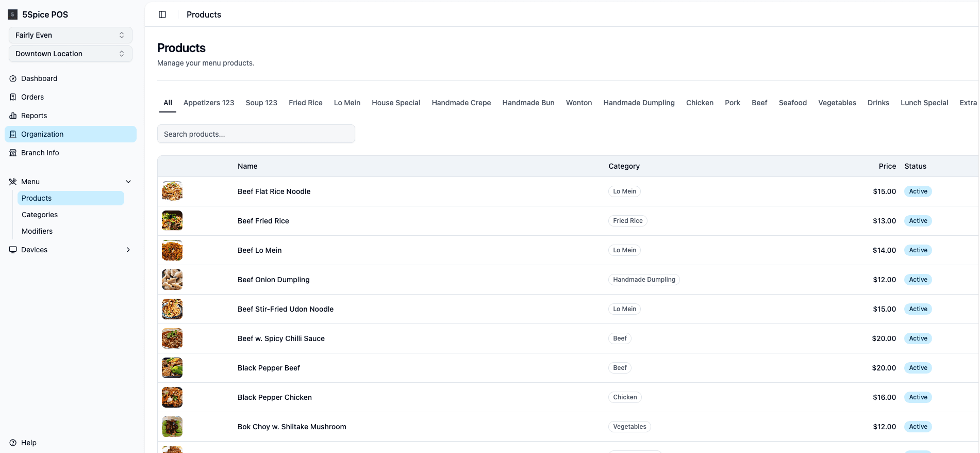Viewport: 980px width, 453px height.
Task: Open the Products submenu item
Action: pos(71,198)
